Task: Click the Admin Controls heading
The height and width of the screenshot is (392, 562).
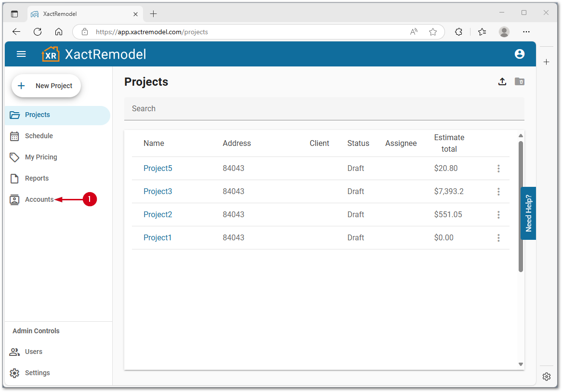Action: tap(36, 331)
